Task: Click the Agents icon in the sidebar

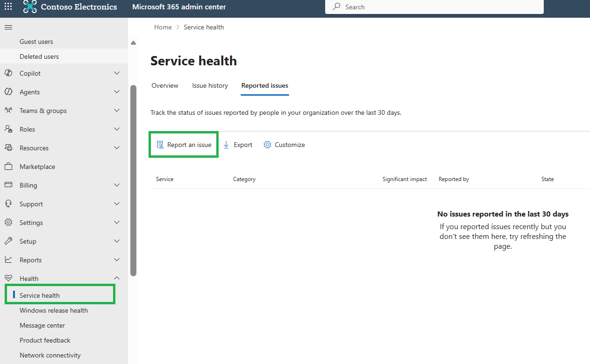Action: 8,92
